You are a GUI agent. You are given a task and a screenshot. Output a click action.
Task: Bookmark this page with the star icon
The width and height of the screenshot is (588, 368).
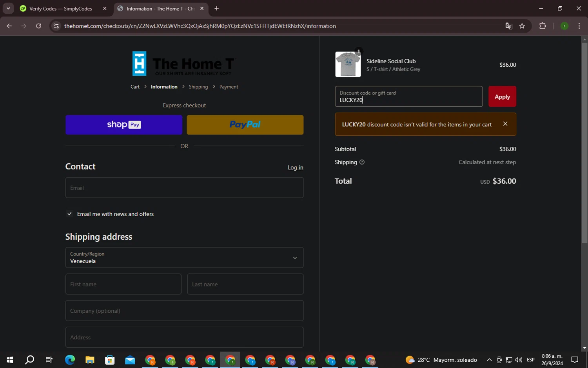[522, 26]
